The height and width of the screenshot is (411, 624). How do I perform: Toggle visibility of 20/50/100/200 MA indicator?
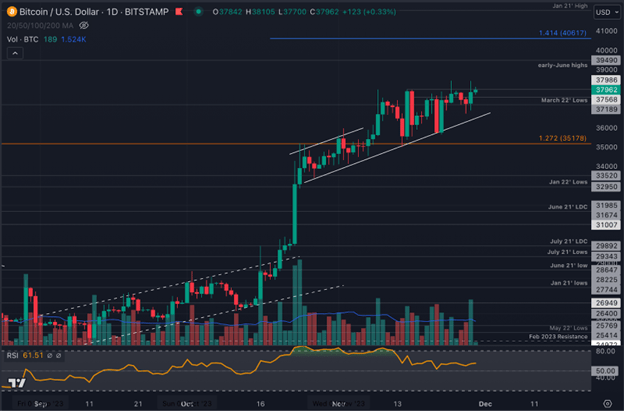coord(84,25)
